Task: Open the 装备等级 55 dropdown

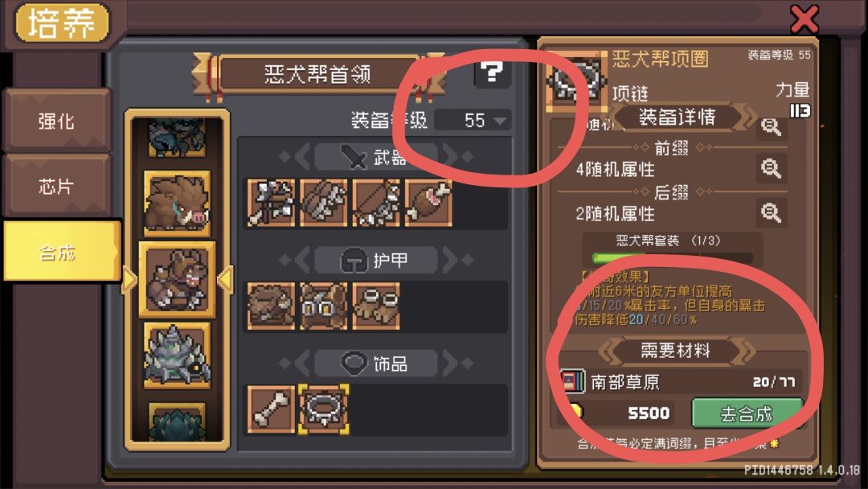Action: [x=473, y=120]
